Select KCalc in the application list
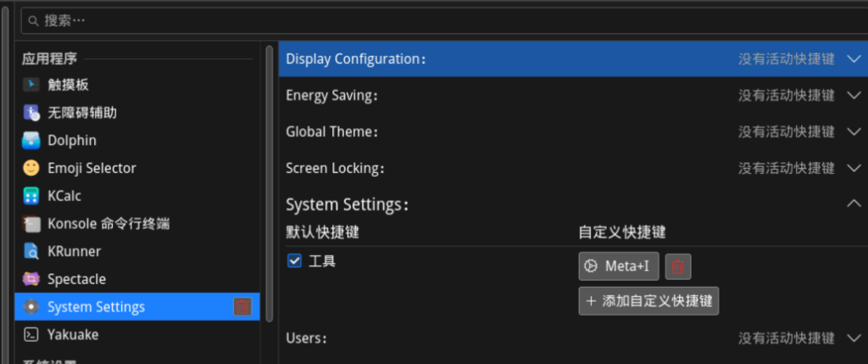Viewport: 868px width, 364px height. point(137,195)
